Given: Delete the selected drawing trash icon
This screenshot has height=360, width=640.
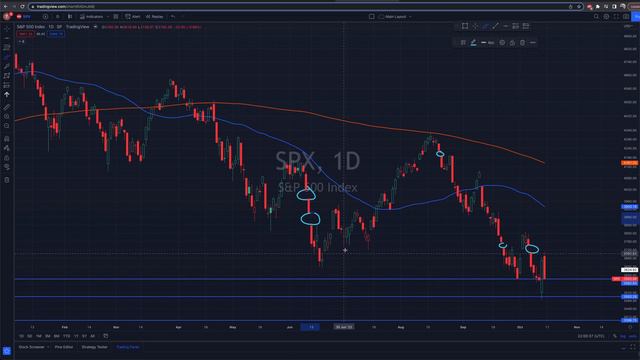Looking at the screenshot, I should pos(522,42).
